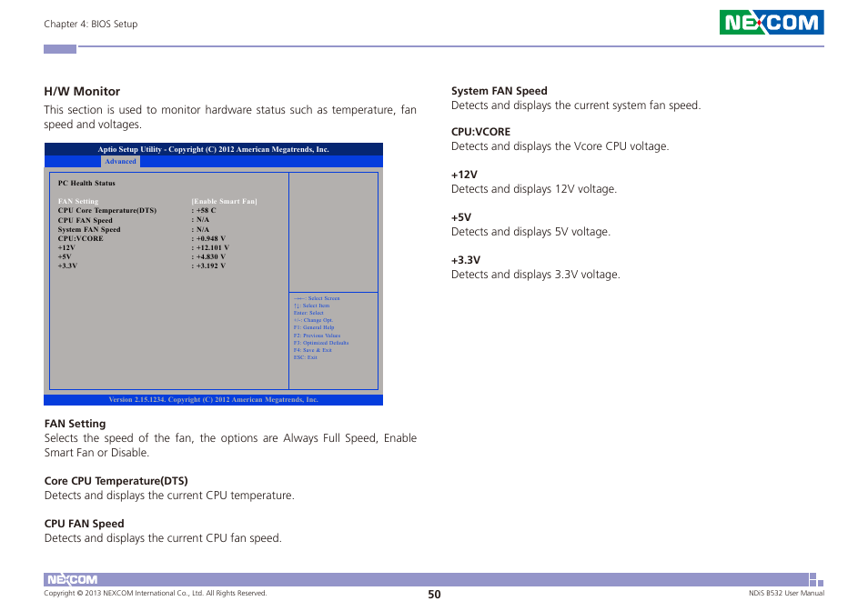Click the +/-: Change Opt. hint
868x611 pixels.
click(x=313, y=320)
